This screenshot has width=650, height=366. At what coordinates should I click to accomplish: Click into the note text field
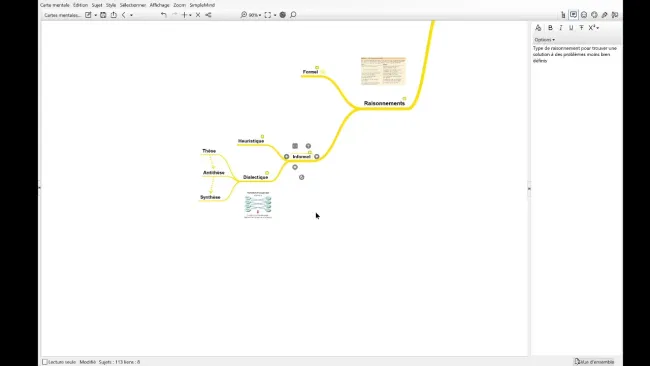tap(576, 199)
